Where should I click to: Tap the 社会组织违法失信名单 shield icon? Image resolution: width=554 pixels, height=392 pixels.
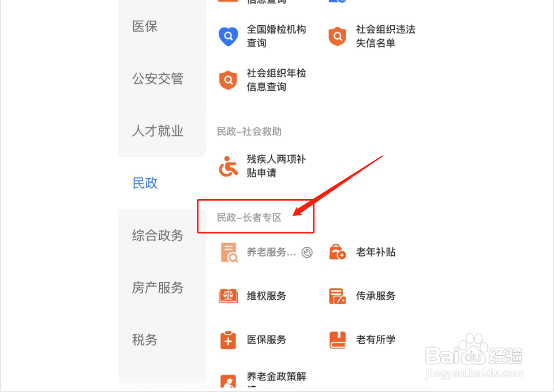pyautogui.click(x=338, y=36)
